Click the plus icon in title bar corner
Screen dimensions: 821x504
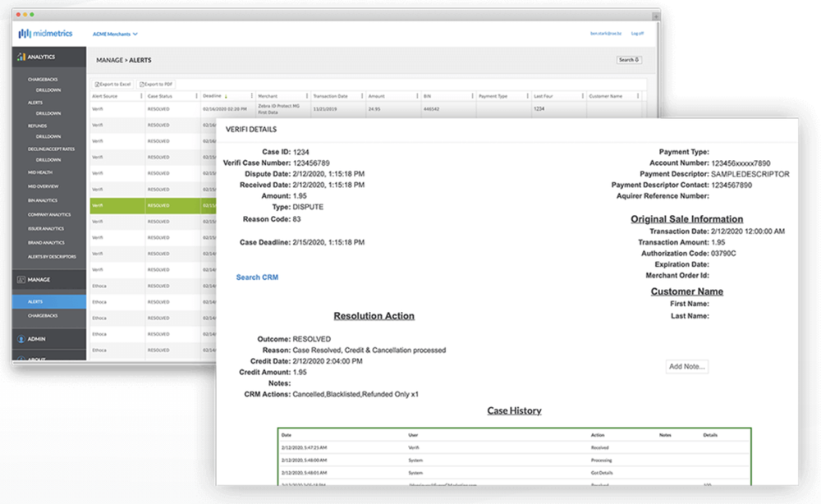(655, 16)
